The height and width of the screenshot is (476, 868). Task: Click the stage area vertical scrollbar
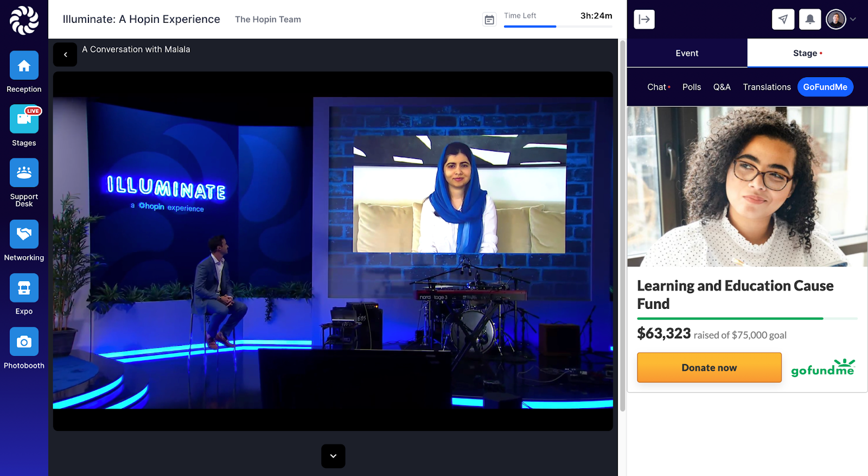pyautogui.click(x=622, y=225)
